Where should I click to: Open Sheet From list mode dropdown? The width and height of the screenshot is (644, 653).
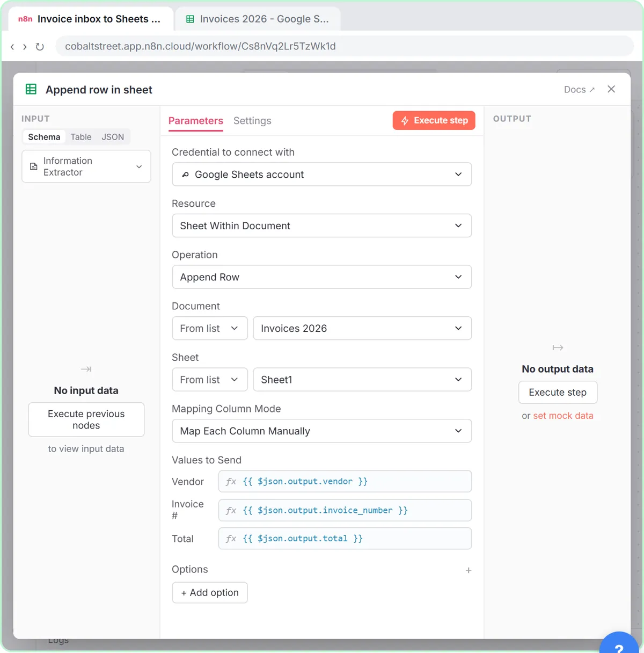point(210,380)
